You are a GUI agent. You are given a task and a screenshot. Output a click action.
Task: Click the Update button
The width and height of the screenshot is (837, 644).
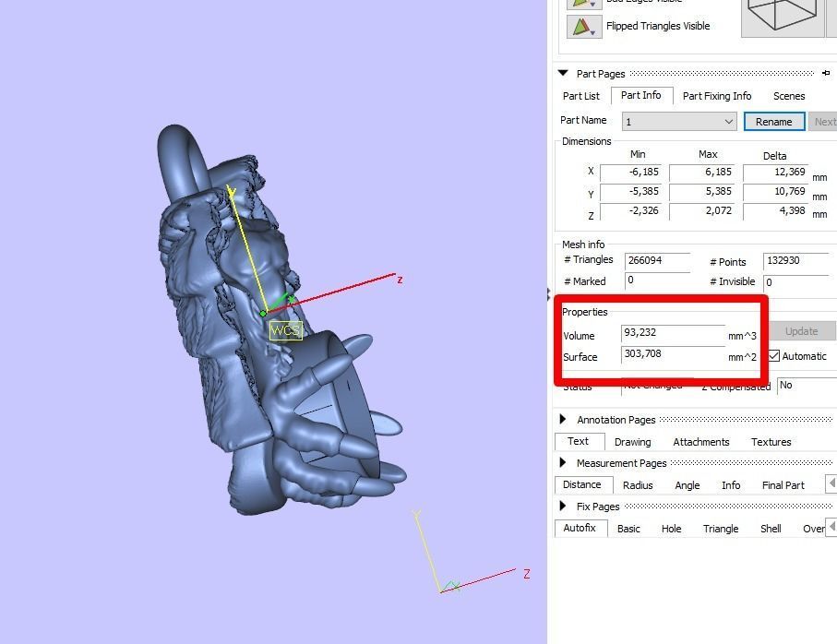coord(801,331)
